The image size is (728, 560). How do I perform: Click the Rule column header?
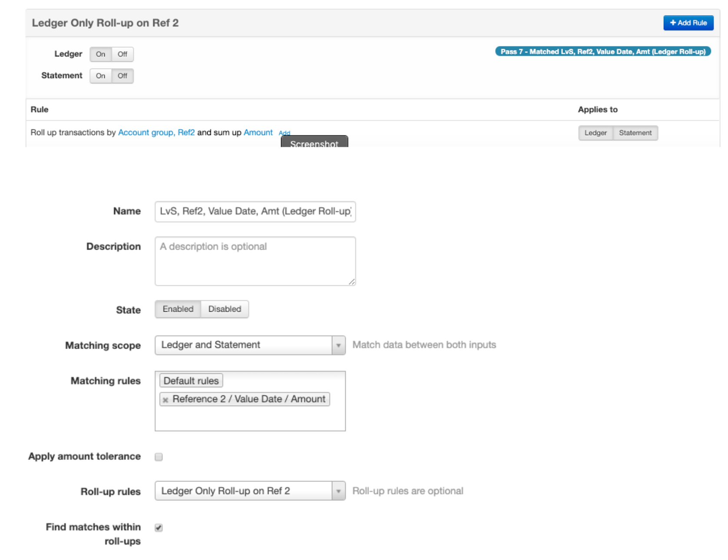tap(40, 109)
